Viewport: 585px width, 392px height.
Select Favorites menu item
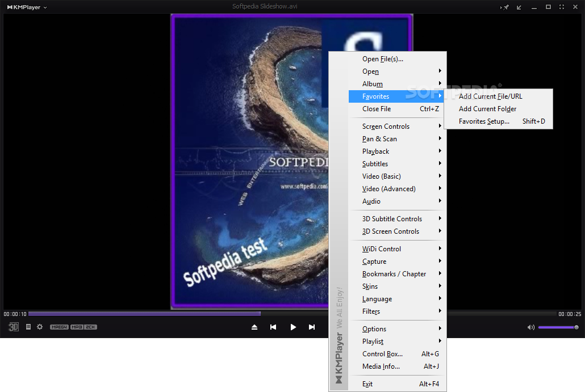click(x=396, y=96)
